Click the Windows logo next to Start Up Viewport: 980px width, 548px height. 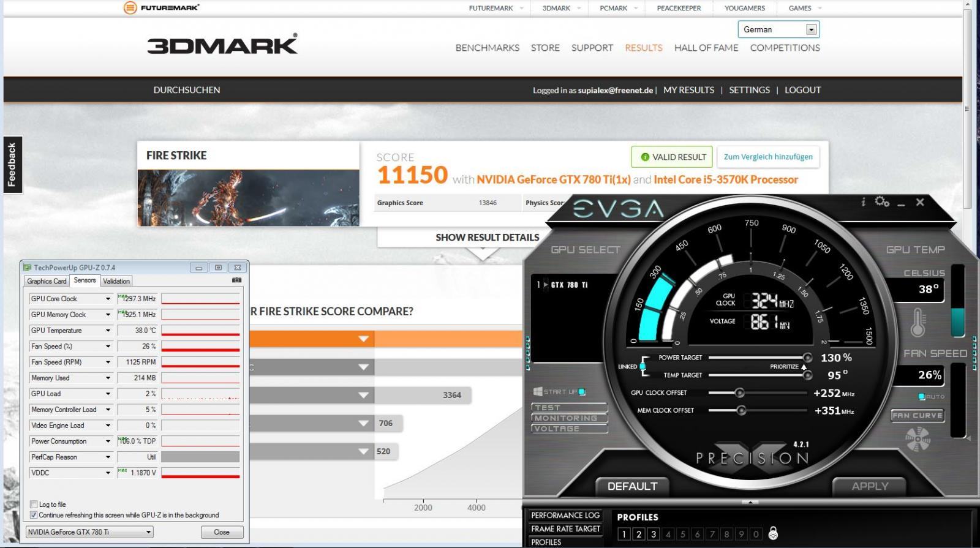click(x=537, y=391)
